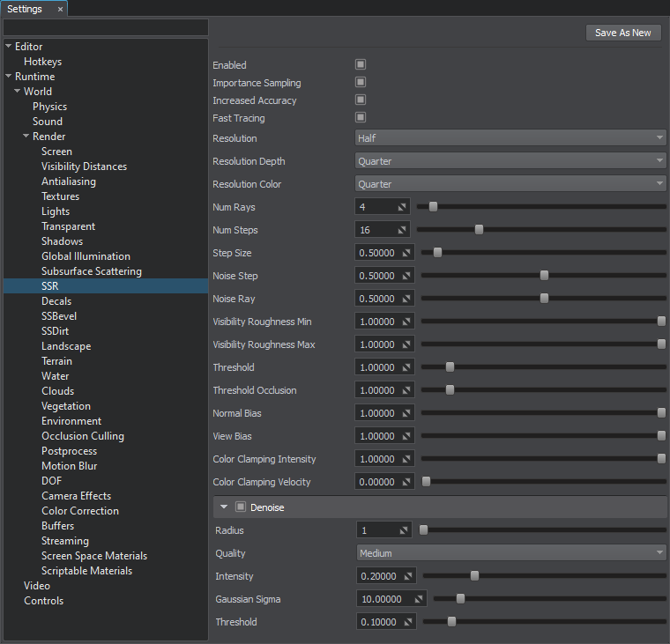Collapse the Editor tree node

pyautogui.click(x=8, y=46)
